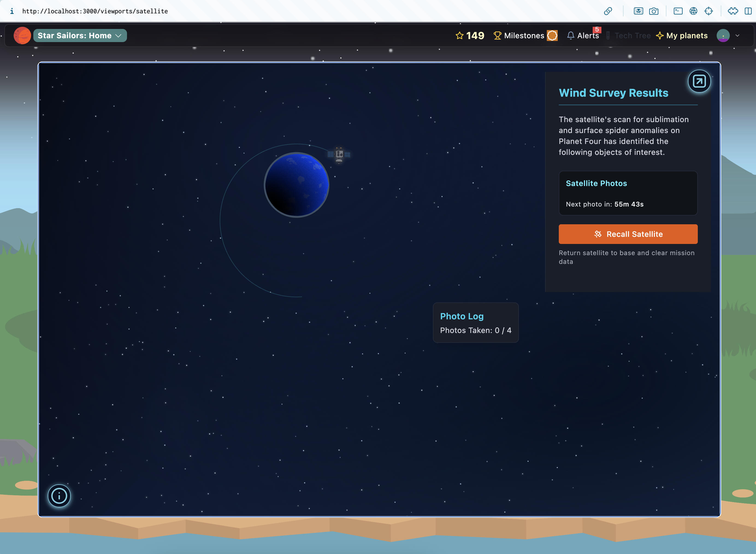Go to My planets
The image size is (756, 554).
pyautogui.click(x=681, y=36)
